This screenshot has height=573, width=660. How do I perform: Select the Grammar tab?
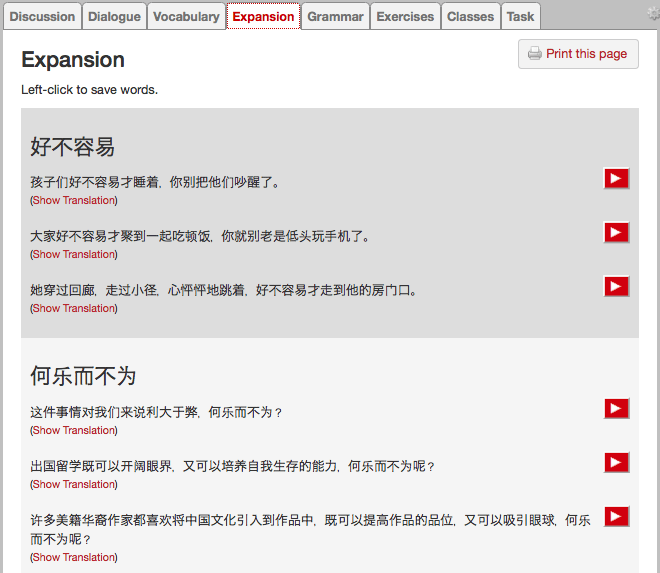tap(335, 16)
